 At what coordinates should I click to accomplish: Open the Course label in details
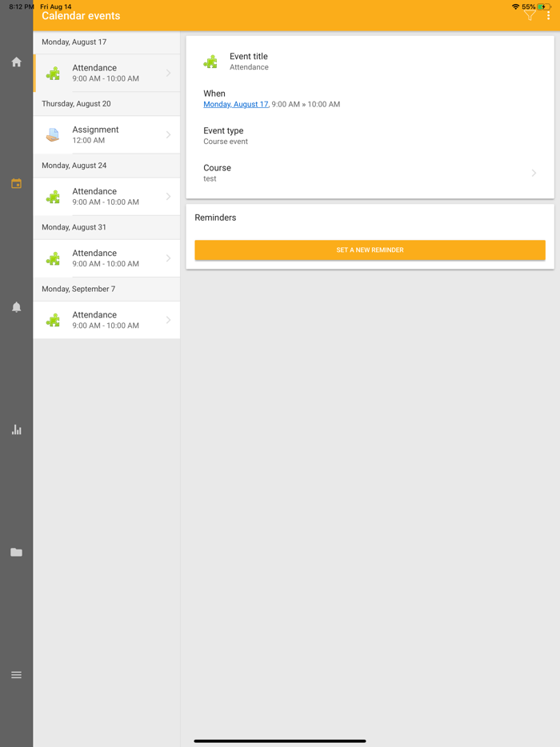(218, 168)
